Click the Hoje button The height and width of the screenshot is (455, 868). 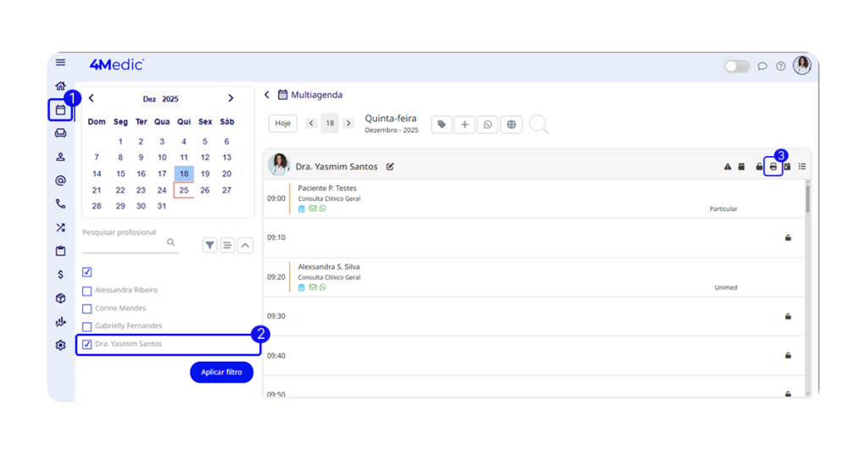pyautogui.click(x=283, y=124)
